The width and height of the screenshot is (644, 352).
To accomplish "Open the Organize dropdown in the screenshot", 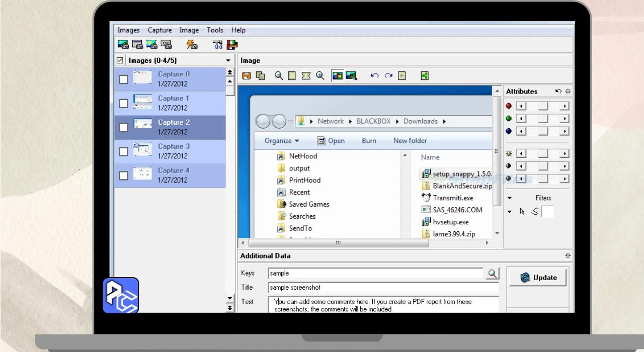I will pos(282,141).
